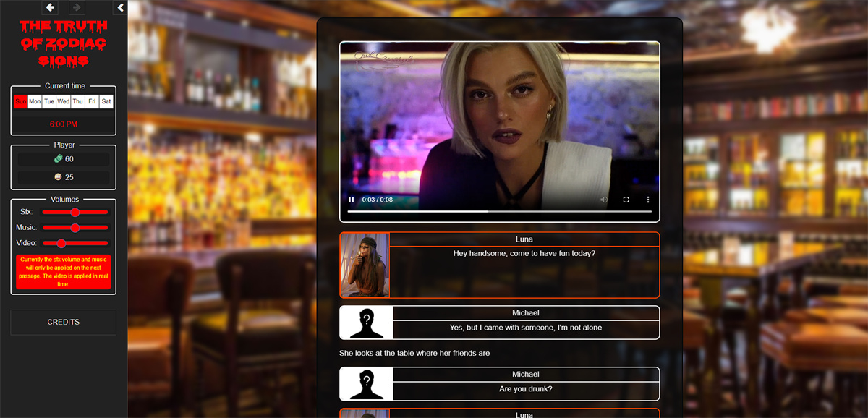Adjust the Music volume slider
The image size is (868, 418).
tap(75, 228)
